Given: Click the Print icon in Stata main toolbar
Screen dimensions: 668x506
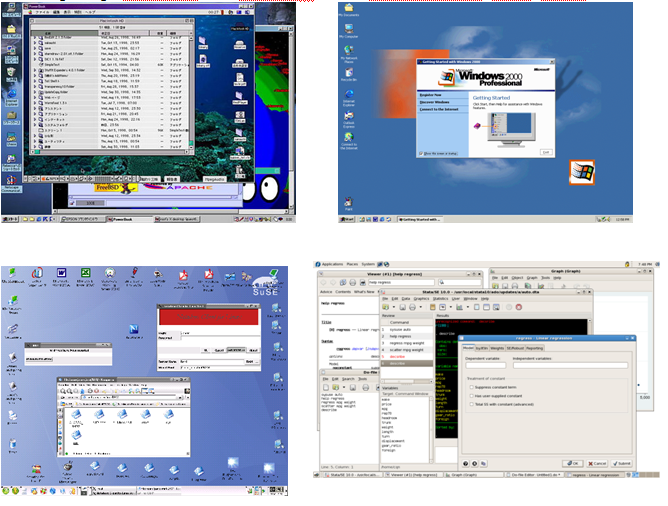Looking at the screenshot, I should pyautogui.click(x=412, y=307).
